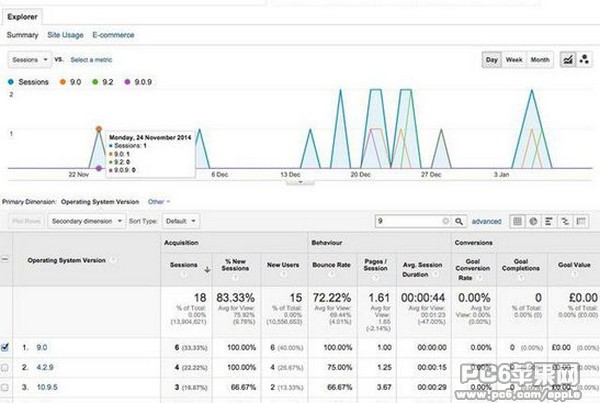Image resolution: width=600 pixels, height=403 pixels.
Task: Check the 10.9.5 row checkbox
Action: [x=8, y=388]
